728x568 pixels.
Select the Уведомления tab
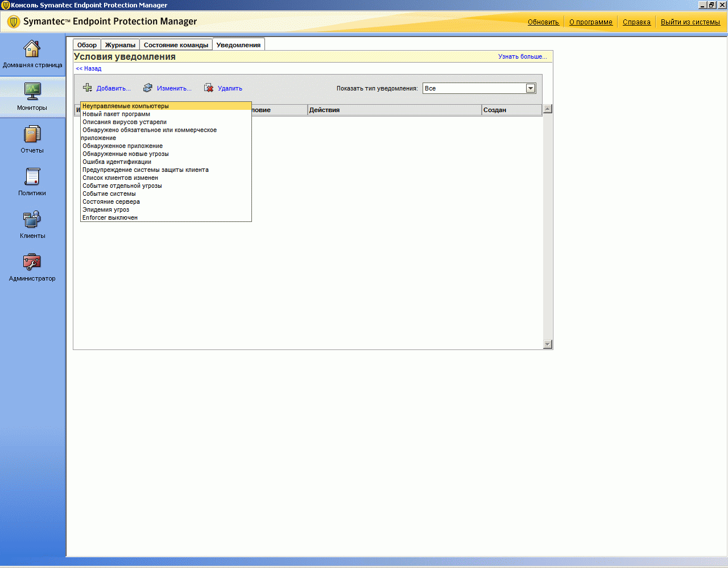pos(239,45)
